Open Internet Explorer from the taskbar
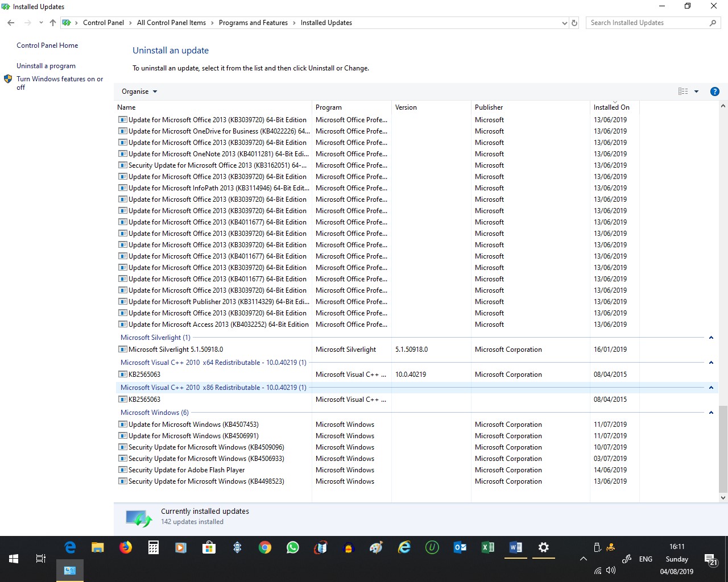728x582 pixels. 404,547
